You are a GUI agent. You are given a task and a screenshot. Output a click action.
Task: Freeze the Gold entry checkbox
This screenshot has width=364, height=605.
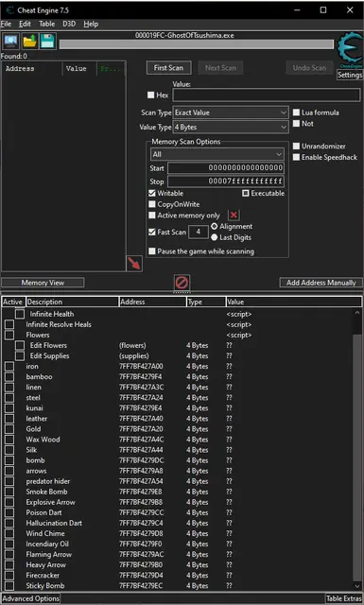point(9,429)
